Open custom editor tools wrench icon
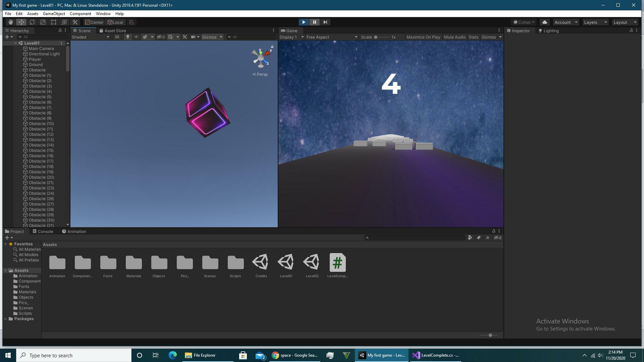644x362 pixels. 75,22
